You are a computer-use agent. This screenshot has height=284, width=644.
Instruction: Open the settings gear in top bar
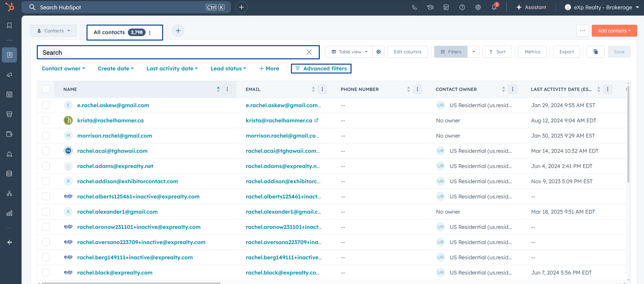coord(478,7)
